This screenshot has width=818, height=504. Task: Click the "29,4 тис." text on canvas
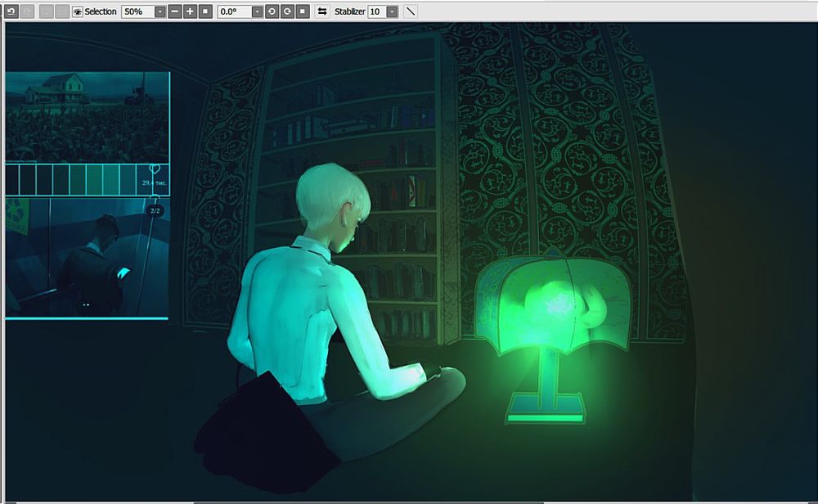coord(155,183)
